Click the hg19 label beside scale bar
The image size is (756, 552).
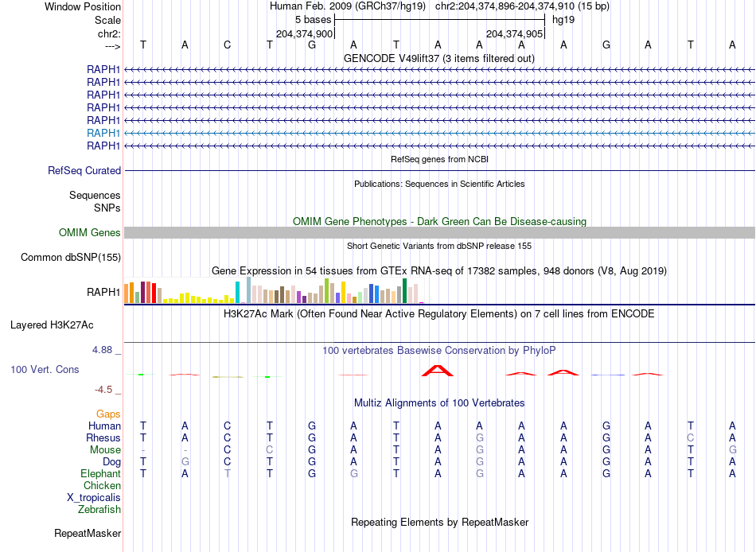tap(563, 20)
